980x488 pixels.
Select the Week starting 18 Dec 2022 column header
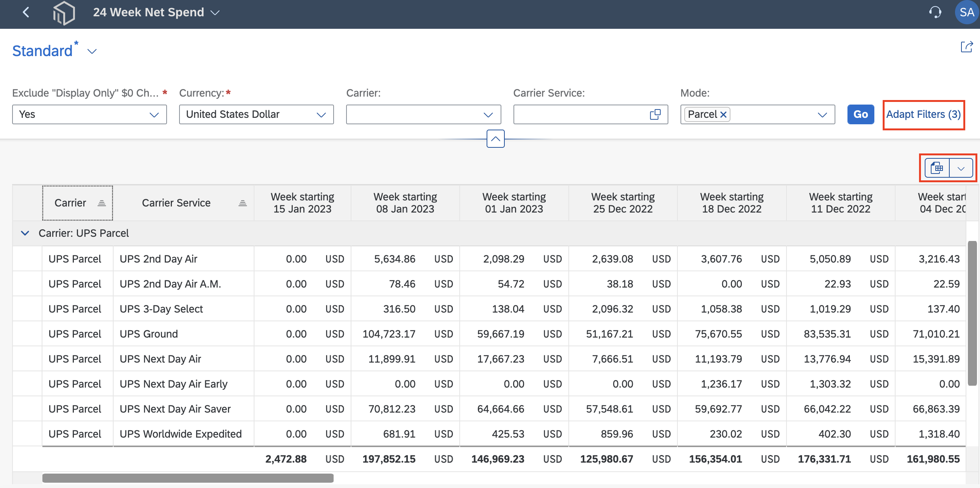732,203
